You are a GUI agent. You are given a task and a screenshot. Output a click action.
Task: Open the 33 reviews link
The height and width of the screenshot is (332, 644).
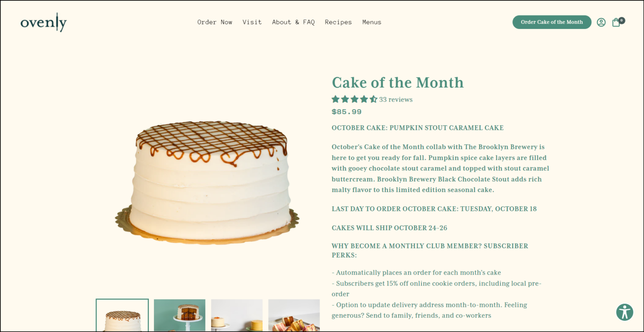click(x=396, y=99)
